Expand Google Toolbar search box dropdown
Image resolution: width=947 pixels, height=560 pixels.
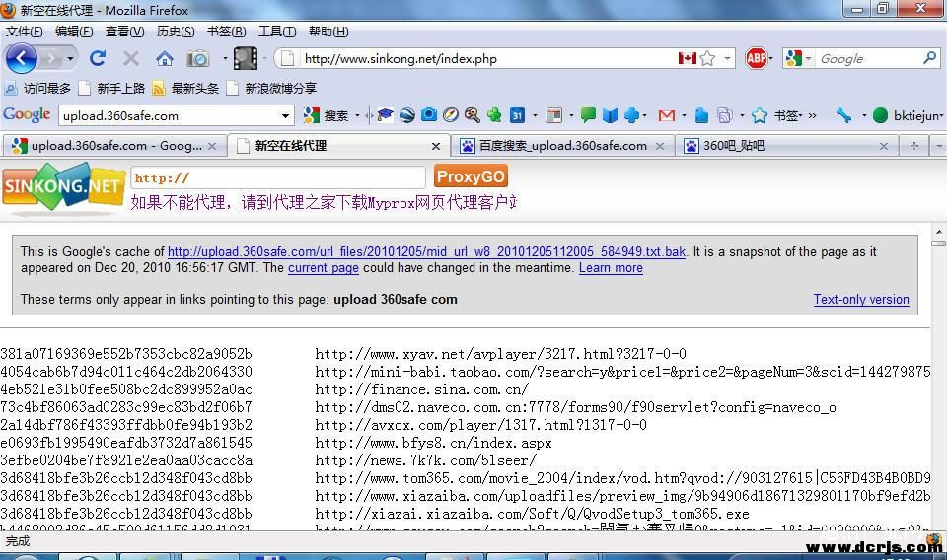[286, 115]
